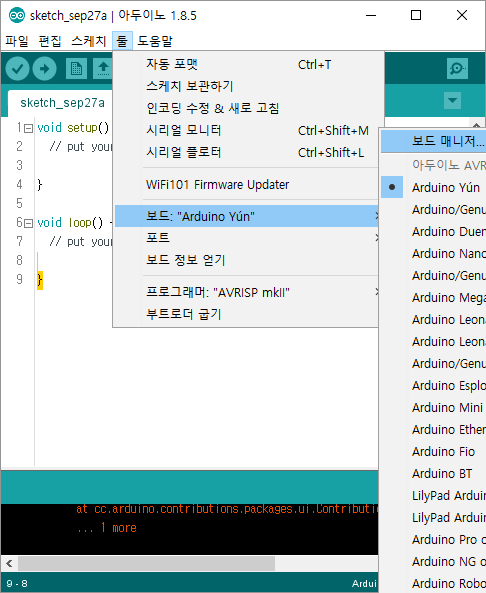
Task: Click the Upload arrow toolbar icon
Action: (44, 68)
